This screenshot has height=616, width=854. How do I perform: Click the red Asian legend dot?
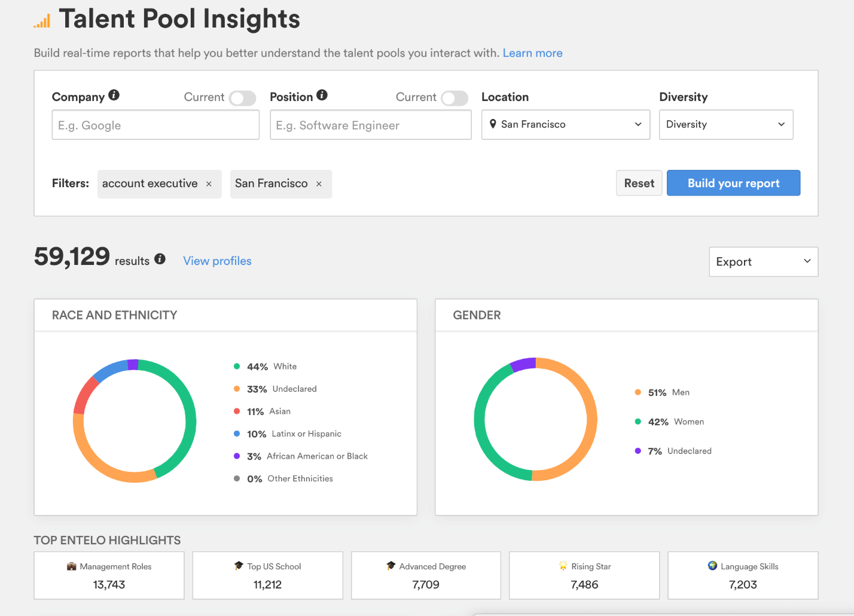pos(237,411)
